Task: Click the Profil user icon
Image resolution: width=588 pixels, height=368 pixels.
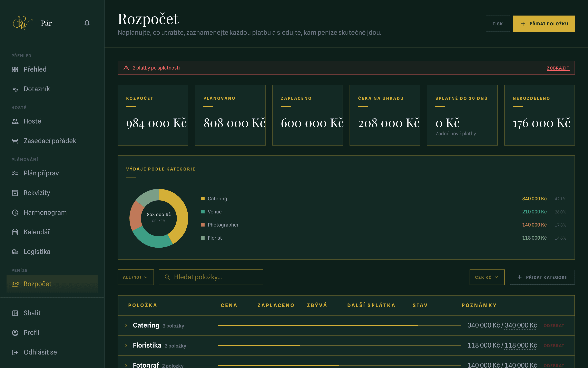Action: [x=15, y=333]
